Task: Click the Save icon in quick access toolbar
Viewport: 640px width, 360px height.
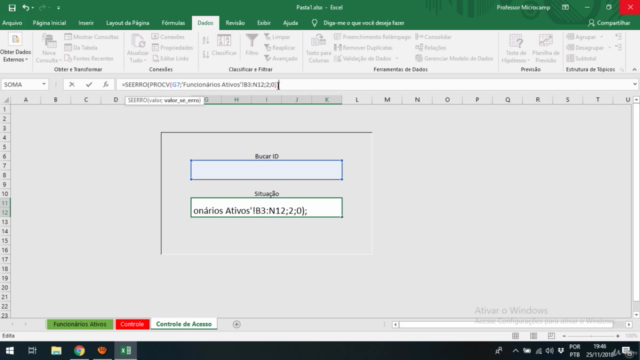Action: 12,7
